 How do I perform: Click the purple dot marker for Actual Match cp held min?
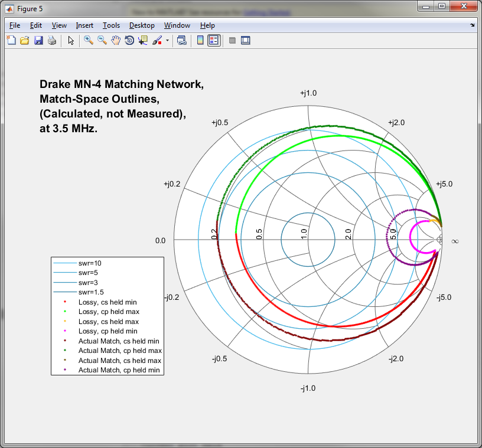coord(65,369)
